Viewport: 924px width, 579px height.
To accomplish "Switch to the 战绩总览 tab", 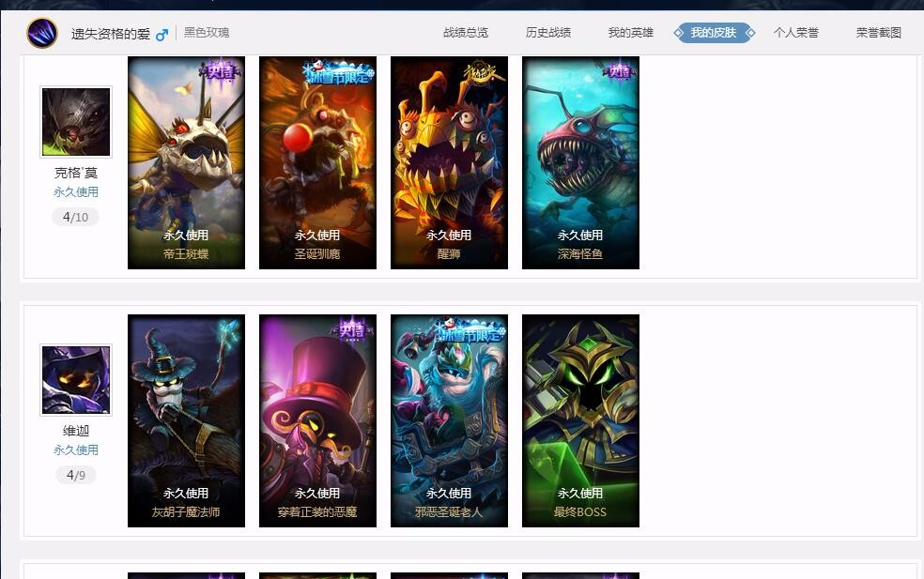I will (466, 33).
